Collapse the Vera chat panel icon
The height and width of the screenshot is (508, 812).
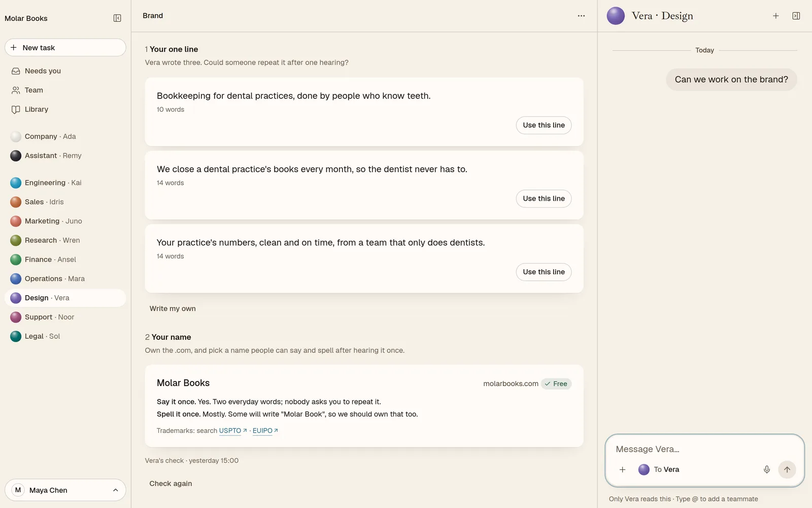click(796, 16)
